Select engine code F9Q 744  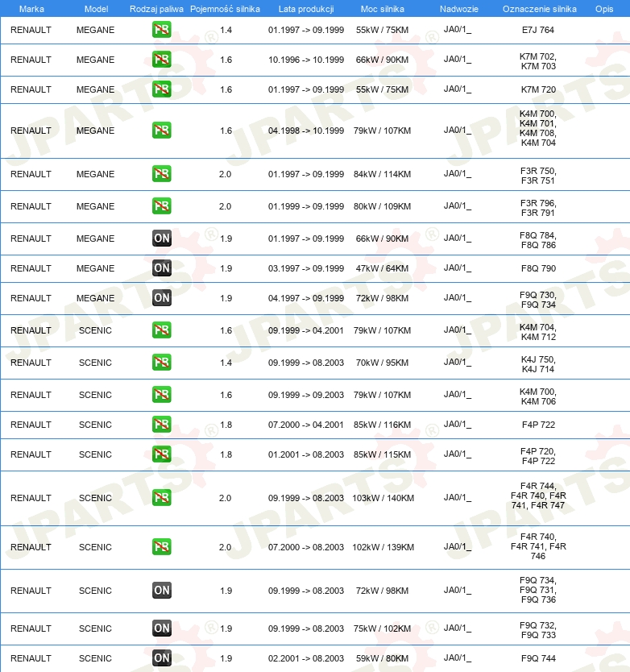538,658
